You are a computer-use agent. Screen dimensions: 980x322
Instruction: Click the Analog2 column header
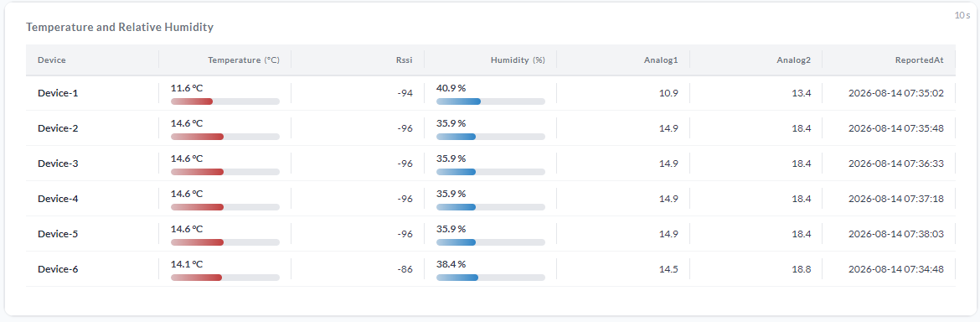(794, 60)
